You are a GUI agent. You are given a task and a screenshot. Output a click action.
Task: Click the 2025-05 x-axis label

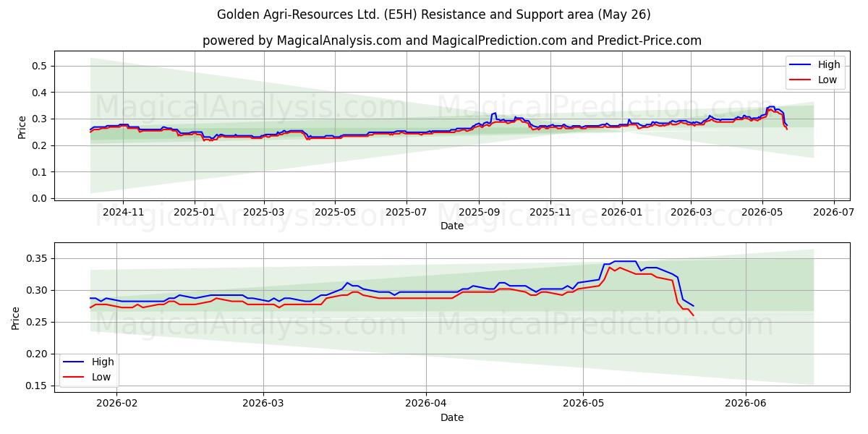click(x=335, y=212)
